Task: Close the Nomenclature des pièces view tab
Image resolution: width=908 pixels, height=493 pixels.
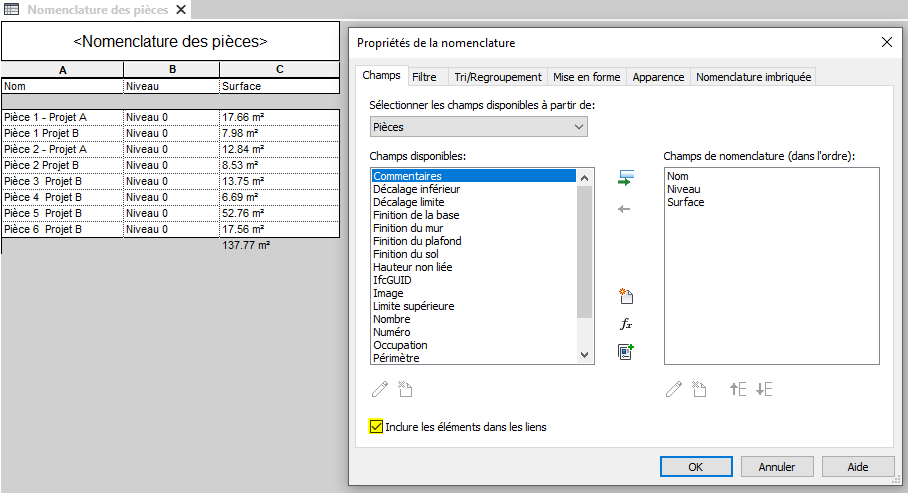Action: click(180, 10)
